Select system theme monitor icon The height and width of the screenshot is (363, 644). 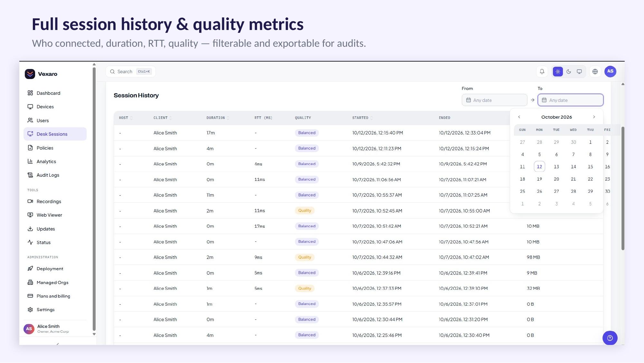click(579, 72)
